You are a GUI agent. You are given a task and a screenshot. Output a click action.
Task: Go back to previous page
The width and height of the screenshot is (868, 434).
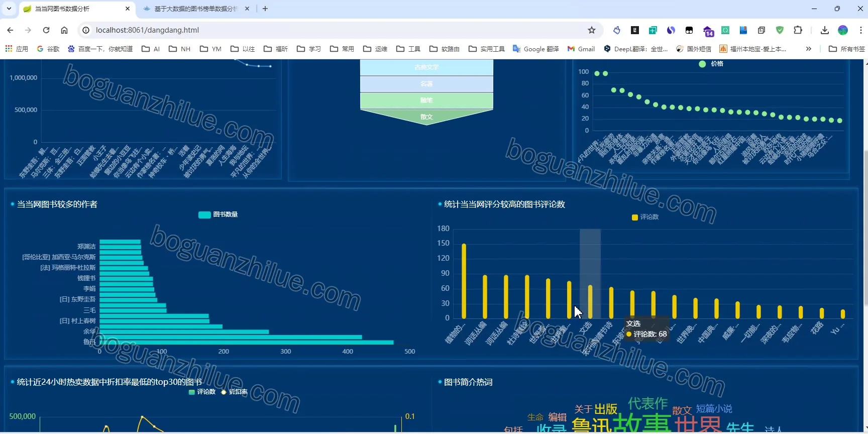point(10,30)
